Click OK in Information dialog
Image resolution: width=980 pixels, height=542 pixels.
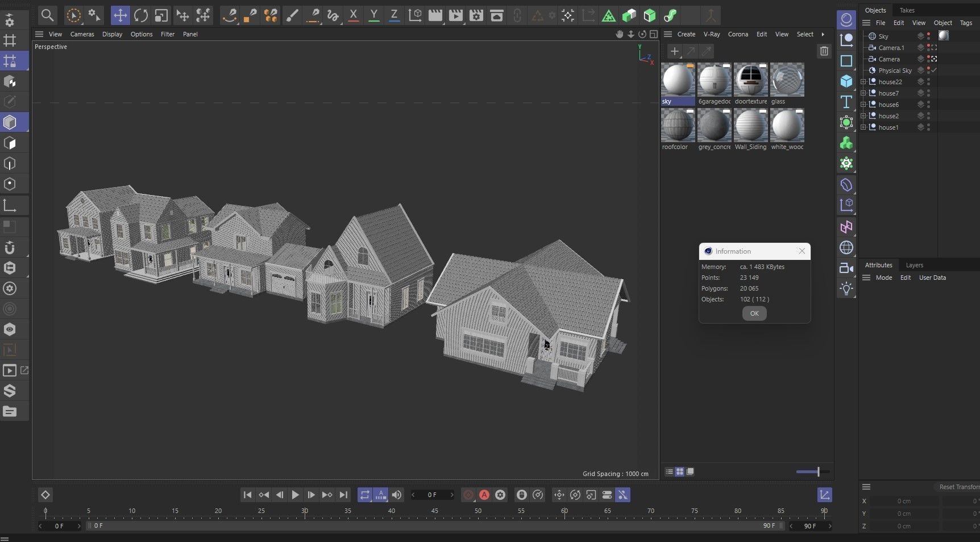[754, 313]
